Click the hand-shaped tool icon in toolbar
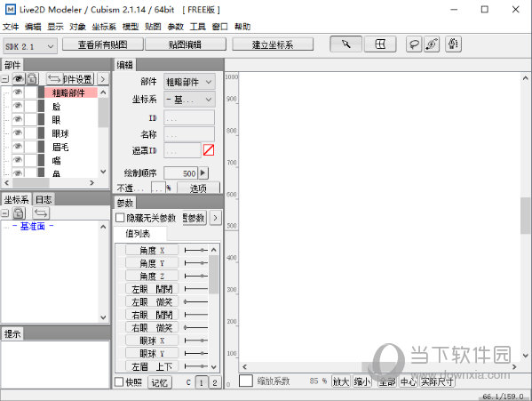The width and height of the screenshot is (532, 401). point(453,44)
